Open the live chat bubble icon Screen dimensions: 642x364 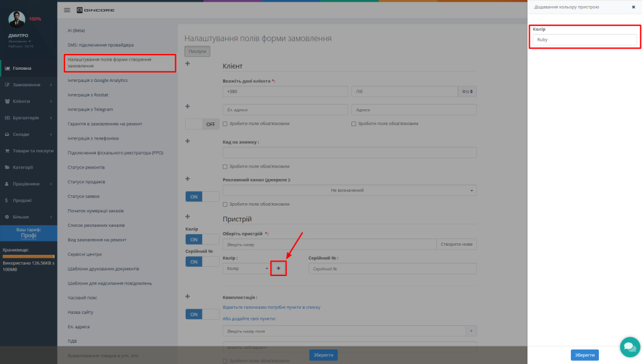point(630,347)
